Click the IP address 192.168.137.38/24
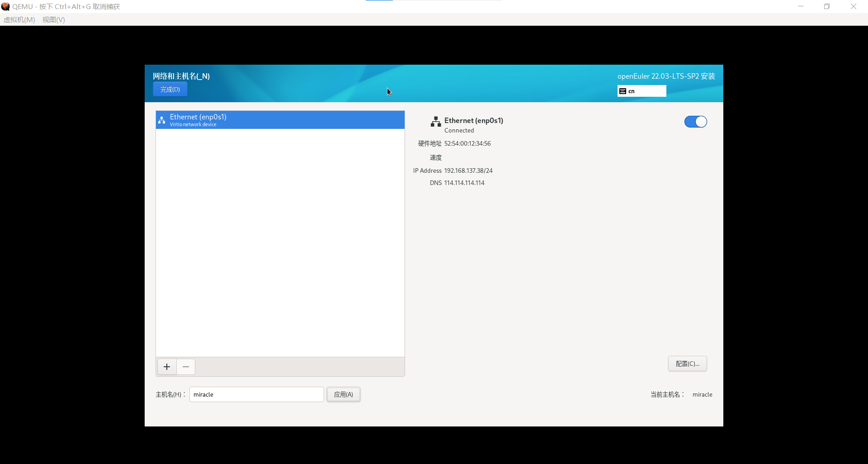 468,170
